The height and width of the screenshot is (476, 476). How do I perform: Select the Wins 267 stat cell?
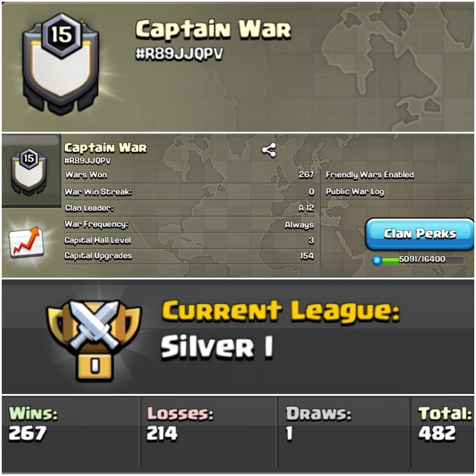(x=71, y=432)
